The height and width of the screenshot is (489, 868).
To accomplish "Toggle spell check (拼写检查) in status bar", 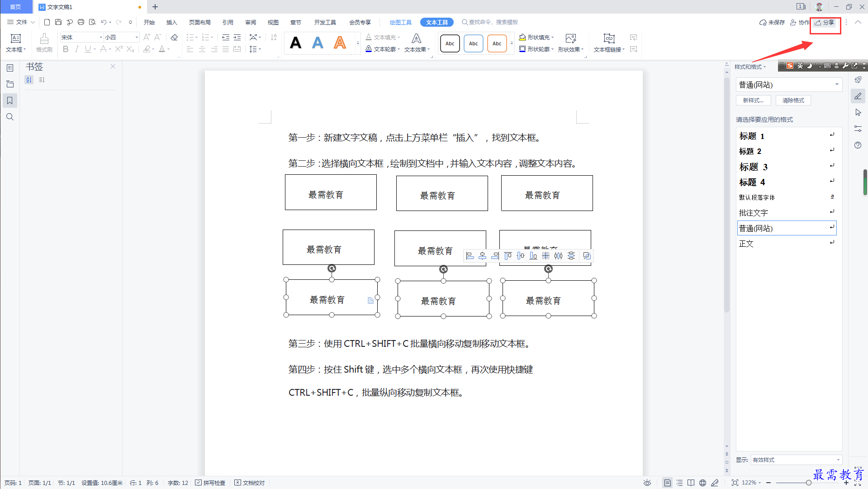I will [x=210, y=483].
